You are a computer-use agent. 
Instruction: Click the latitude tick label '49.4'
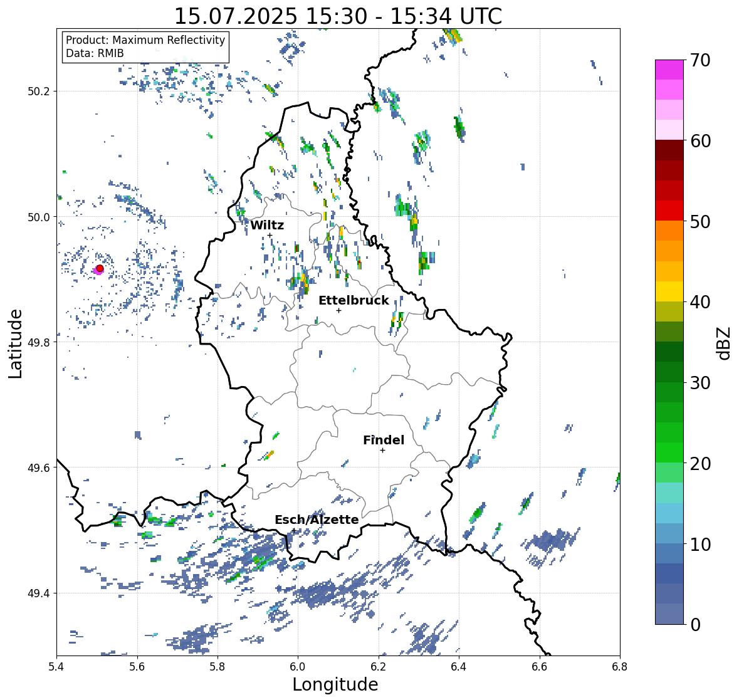coord(39,593)
